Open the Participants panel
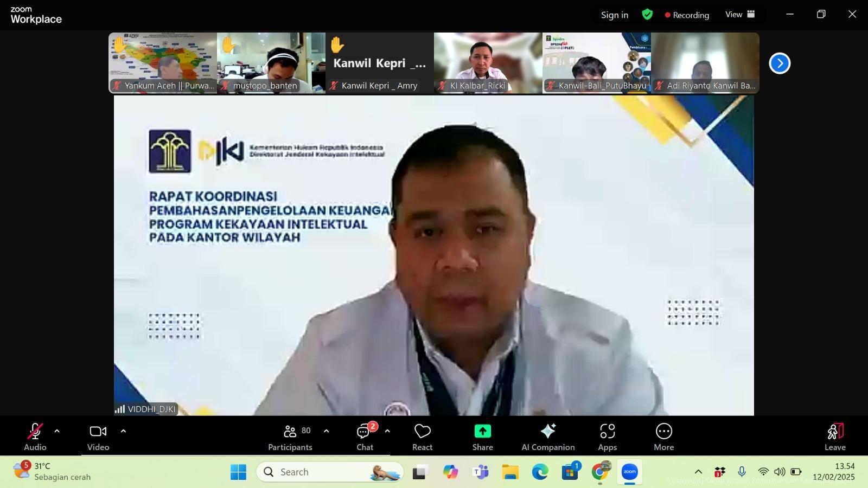Image resolution: width=868 pixels, height=488 pixels. point(290,437)
